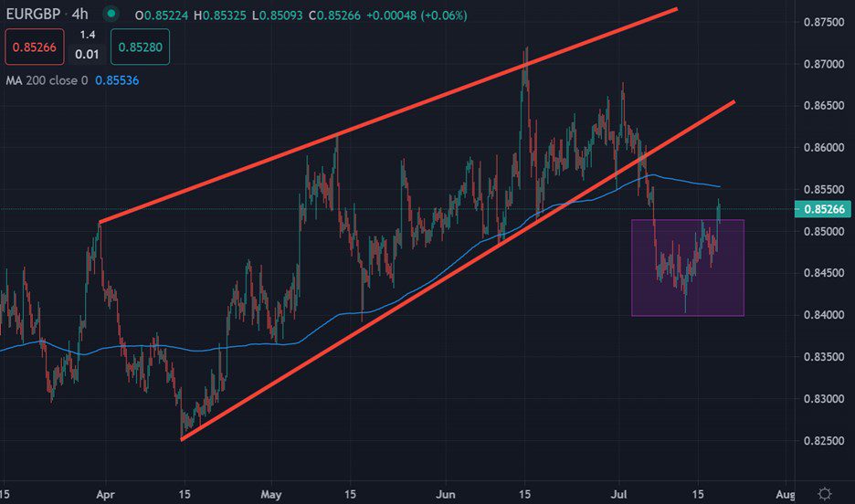Click the 0.01 order quantity field
Image resolution: width=855 pixels, height=504 pixels.
[88, 55]
